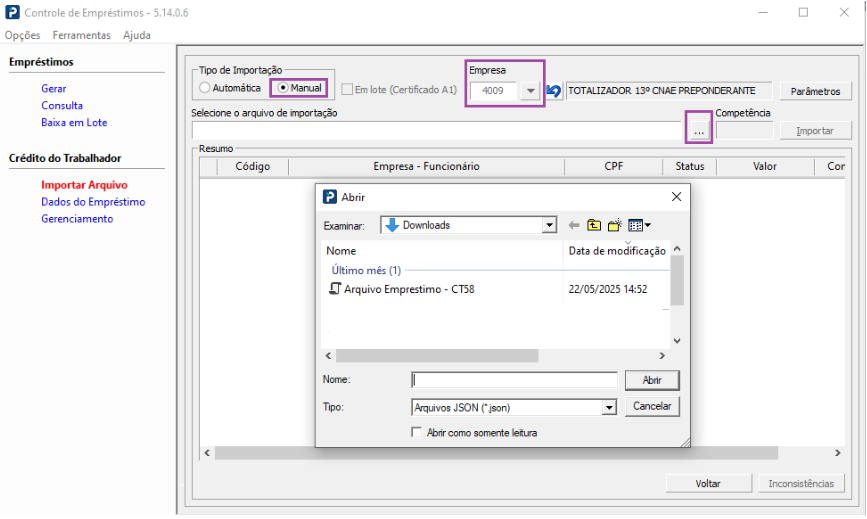
Task: Expand the Examinar Downloads dropdown
Action: point(549,225)
